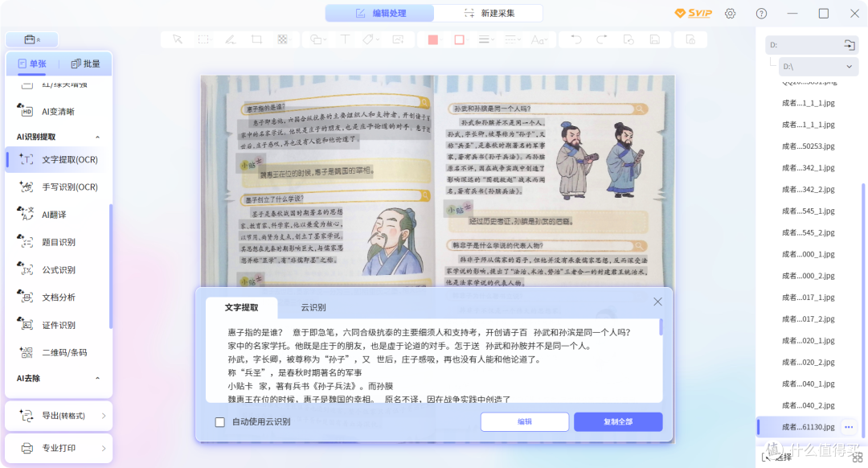Click the tag label tool

click(x=369, y=39)
